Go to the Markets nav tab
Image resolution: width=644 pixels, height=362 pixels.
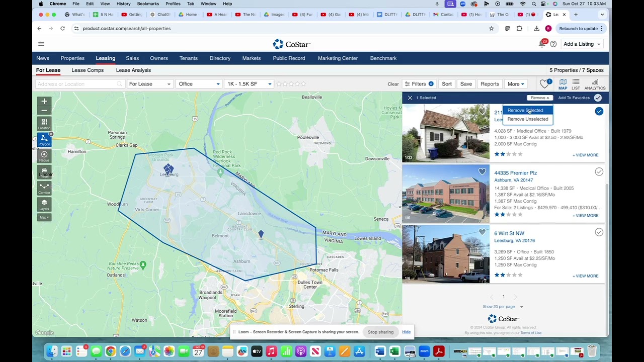(x=252, y=58)
